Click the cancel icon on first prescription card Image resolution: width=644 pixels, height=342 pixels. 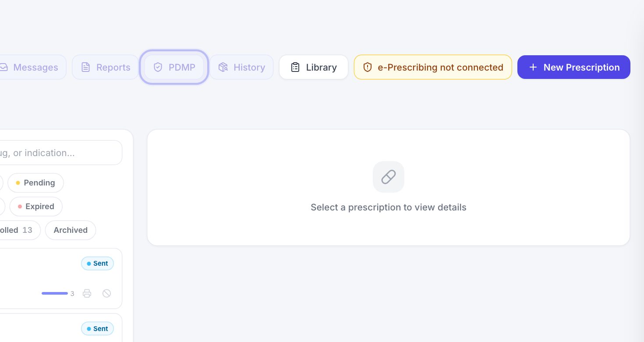click(x=106, y=293)
